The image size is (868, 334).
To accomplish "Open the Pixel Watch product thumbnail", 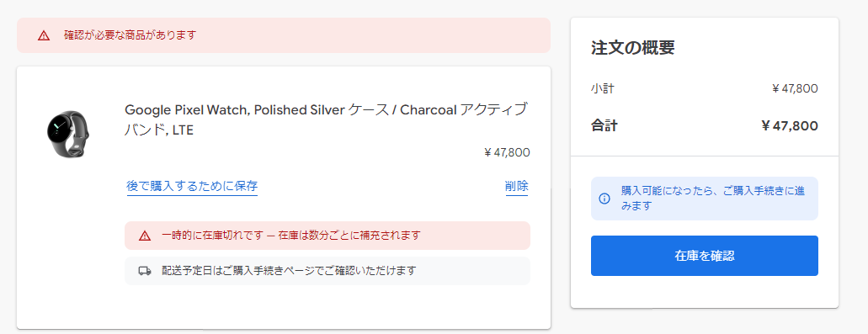I will tap(68, 135).
